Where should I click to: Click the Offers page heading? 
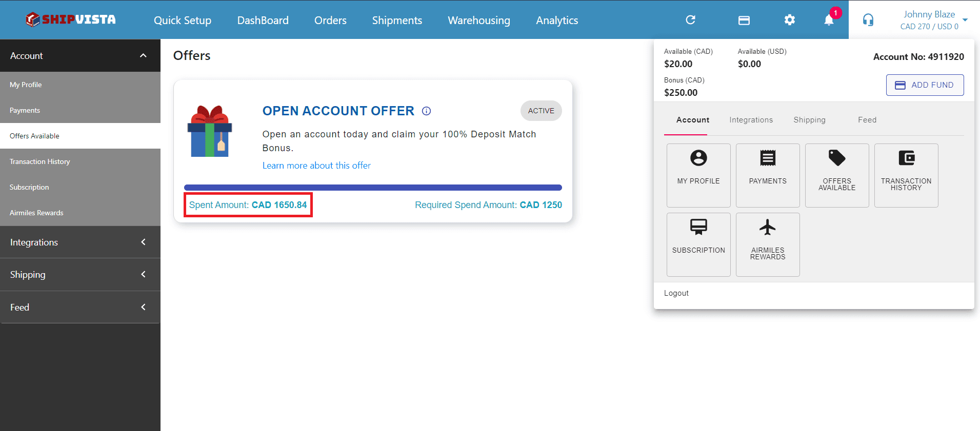click(x=192, y=55)
